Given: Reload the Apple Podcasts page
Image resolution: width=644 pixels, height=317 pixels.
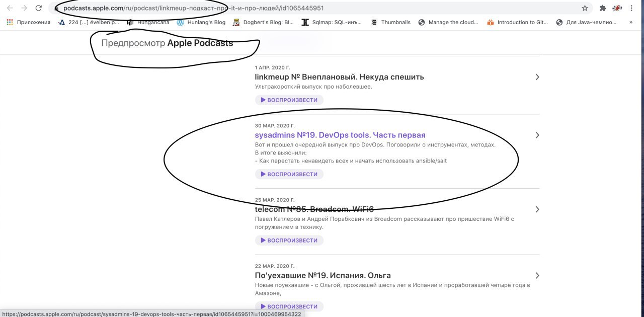Looking at the screenshot, I should (39, 8).
